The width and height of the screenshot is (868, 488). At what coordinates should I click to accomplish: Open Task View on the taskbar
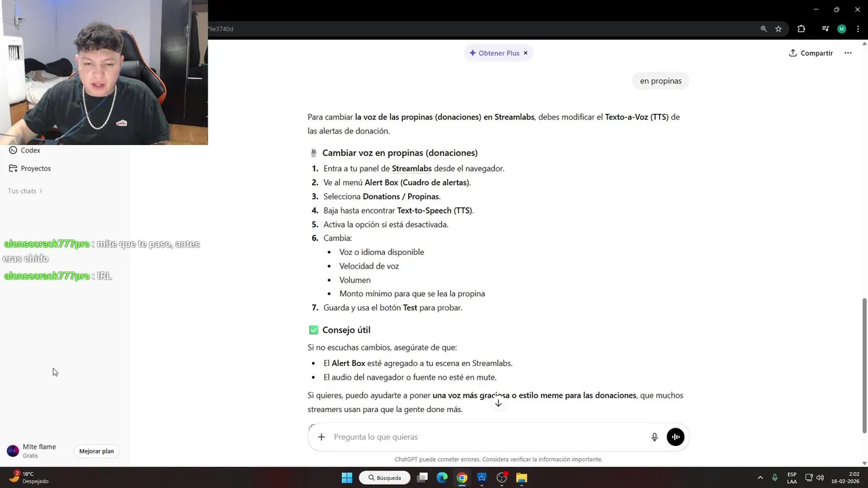(x=422, y=478)
